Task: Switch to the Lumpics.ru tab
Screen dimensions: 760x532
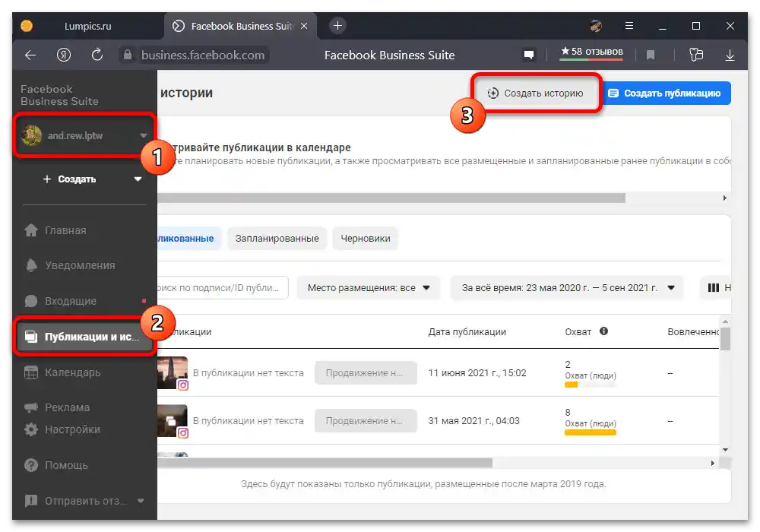Action: coord(87,26)
